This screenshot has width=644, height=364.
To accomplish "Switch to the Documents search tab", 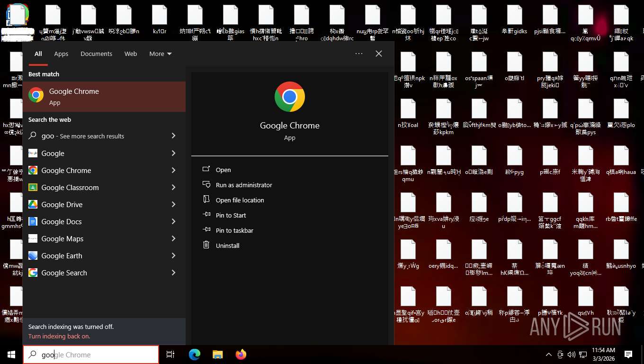I will [x=96, y=54].
